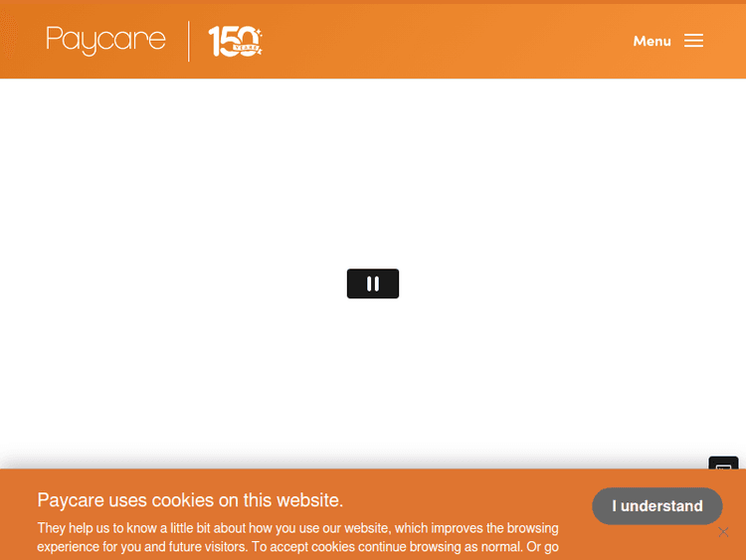The image size is (746, 560).
Task: Click the cookie explanation paragraph
Action: (x=297, y=538)
